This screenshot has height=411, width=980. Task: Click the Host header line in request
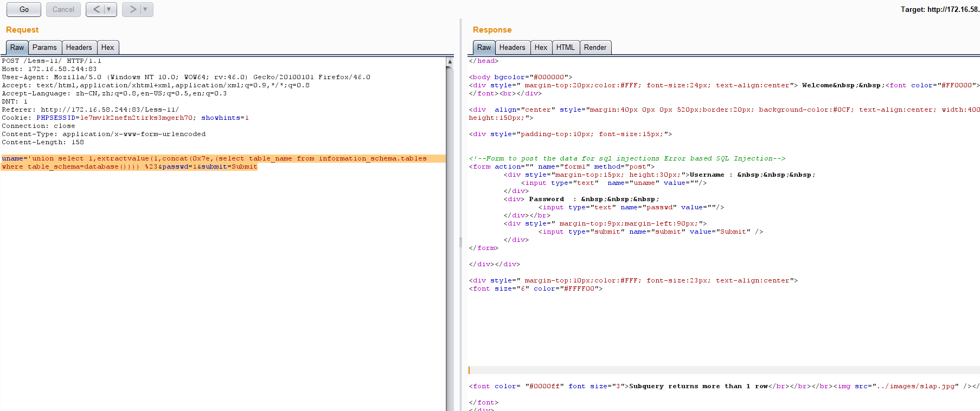(49, 69)
